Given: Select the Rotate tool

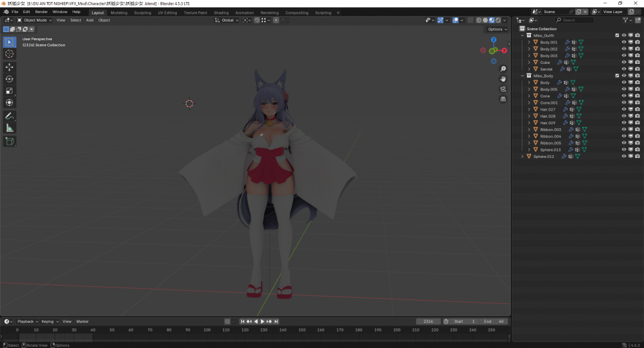Looking at the screenshot, I should 9,79.
